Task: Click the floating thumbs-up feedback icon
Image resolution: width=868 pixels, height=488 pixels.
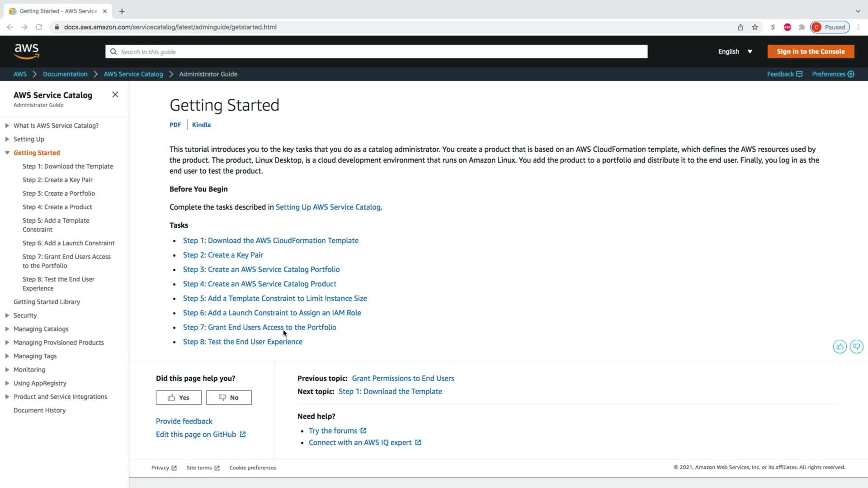Action: [x=840, y=347]
